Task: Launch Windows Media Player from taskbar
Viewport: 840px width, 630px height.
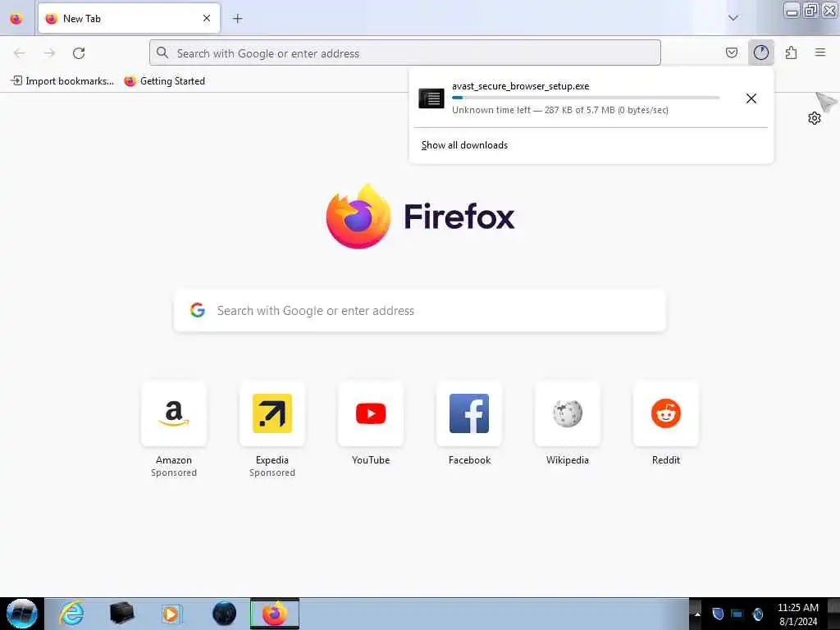Action: (171, 614)
